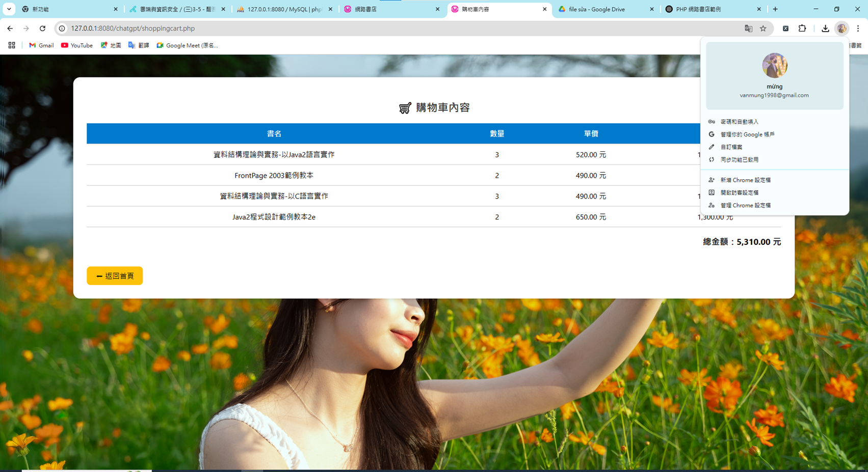Click the 返回首頁 yellow button

click(x=115, y=275)
